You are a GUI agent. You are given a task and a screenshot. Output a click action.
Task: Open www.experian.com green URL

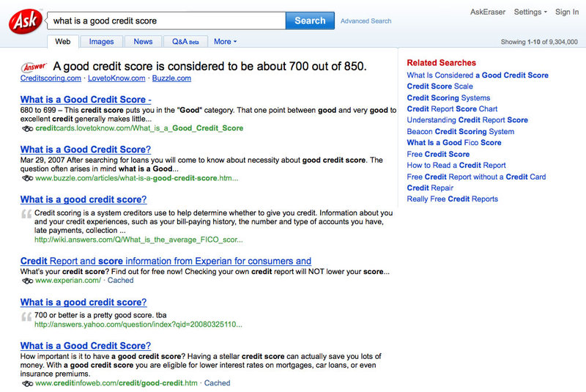(68, 281)
